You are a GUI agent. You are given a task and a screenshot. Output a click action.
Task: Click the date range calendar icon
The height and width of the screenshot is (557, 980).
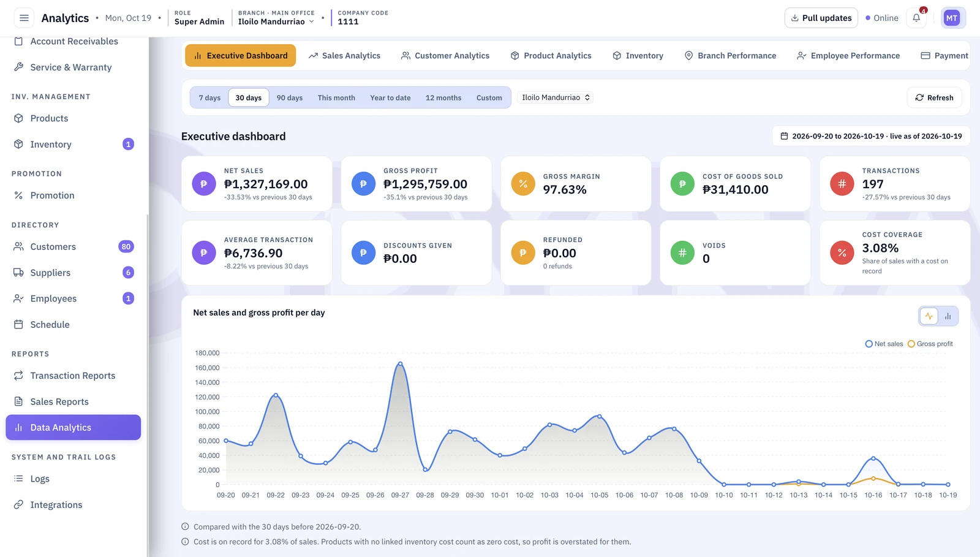click(x=784, y=136)
